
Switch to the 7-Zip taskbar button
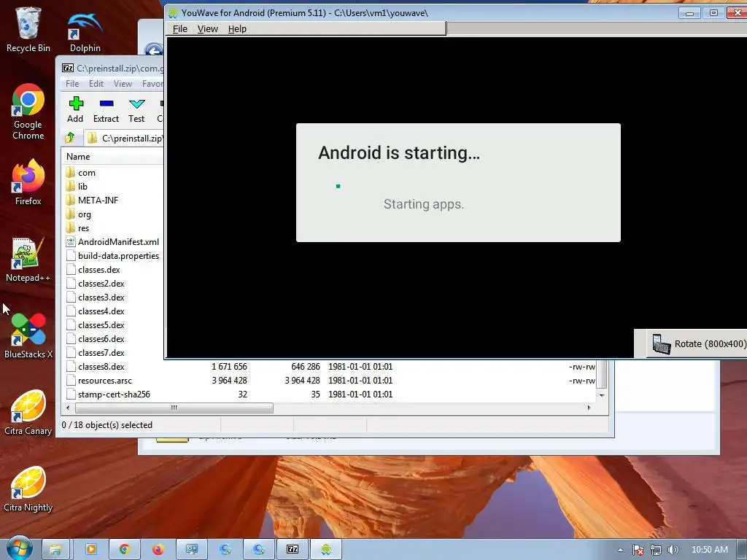coord(293,550)
